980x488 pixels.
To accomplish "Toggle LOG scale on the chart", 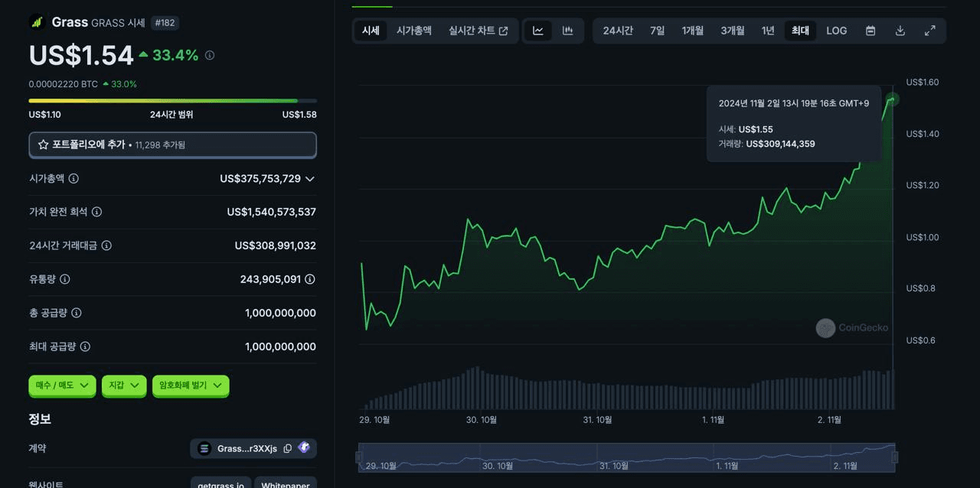I will (x=837, y=31).
